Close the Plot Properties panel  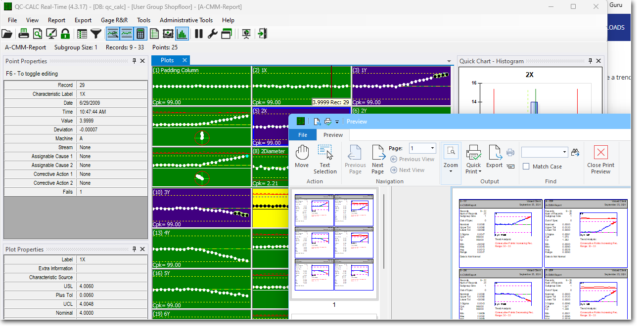(x=142, y=249)
